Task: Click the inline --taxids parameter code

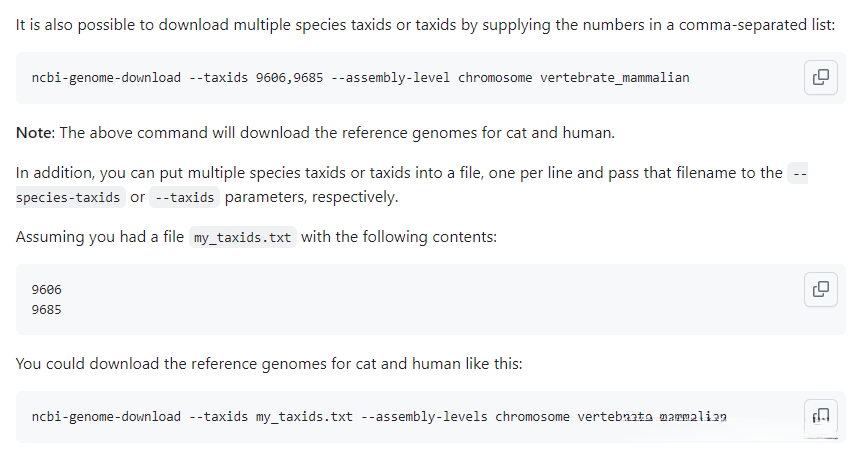Action: [184, 197]
